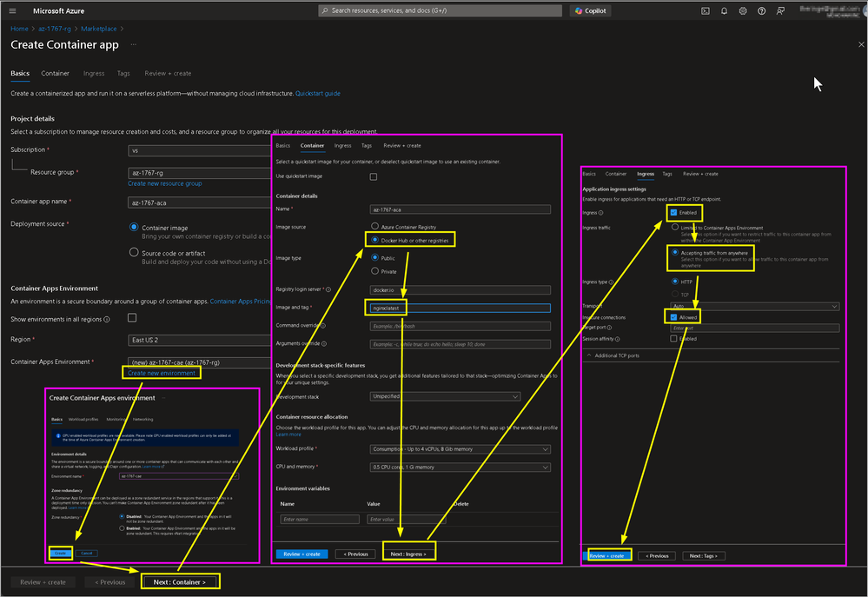This screenshot has width=868, height=597.
Task: Open the help question mark icon
Action: [762, 11]
